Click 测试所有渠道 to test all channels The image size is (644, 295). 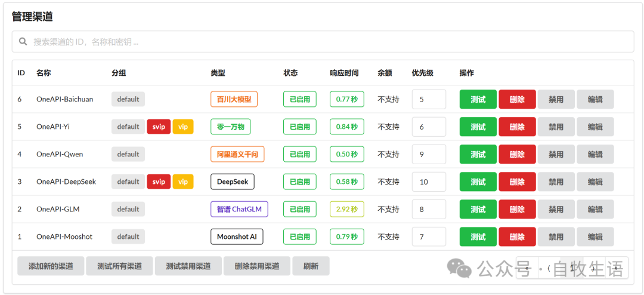[x=119, y=266]
